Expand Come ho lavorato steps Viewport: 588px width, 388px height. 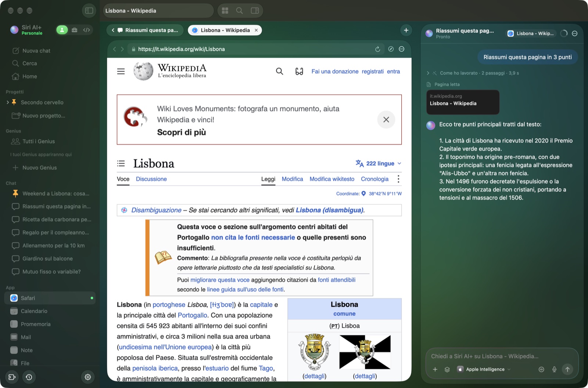click(428, 73)
